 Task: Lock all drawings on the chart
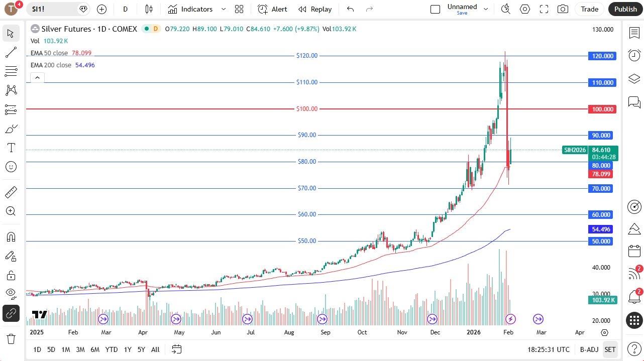pos(11,275)
